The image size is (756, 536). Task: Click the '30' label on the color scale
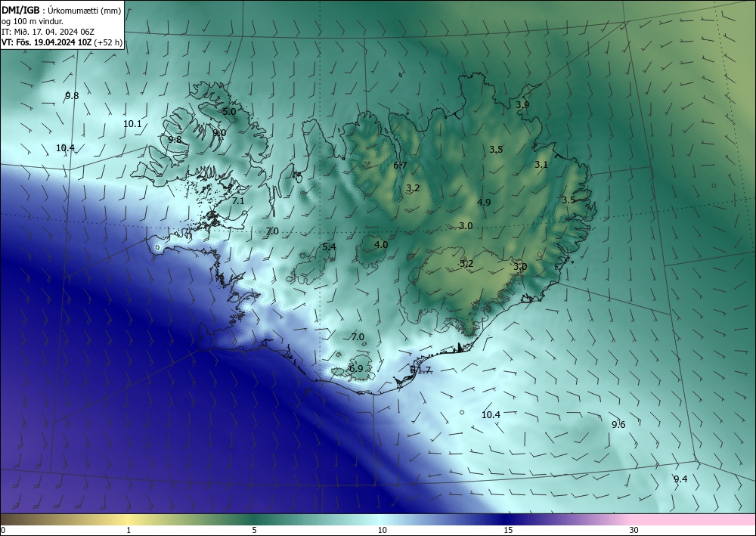pos(634,530)
